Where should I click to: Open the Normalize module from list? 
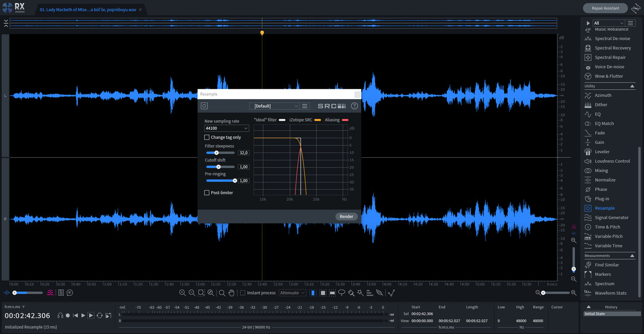tap(605, 180)
